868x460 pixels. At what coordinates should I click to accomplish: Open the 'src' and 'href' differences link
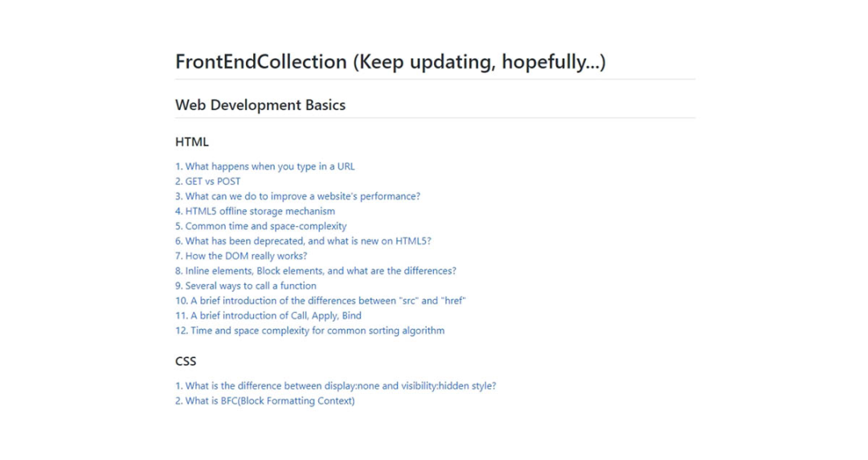coord(321,301)
